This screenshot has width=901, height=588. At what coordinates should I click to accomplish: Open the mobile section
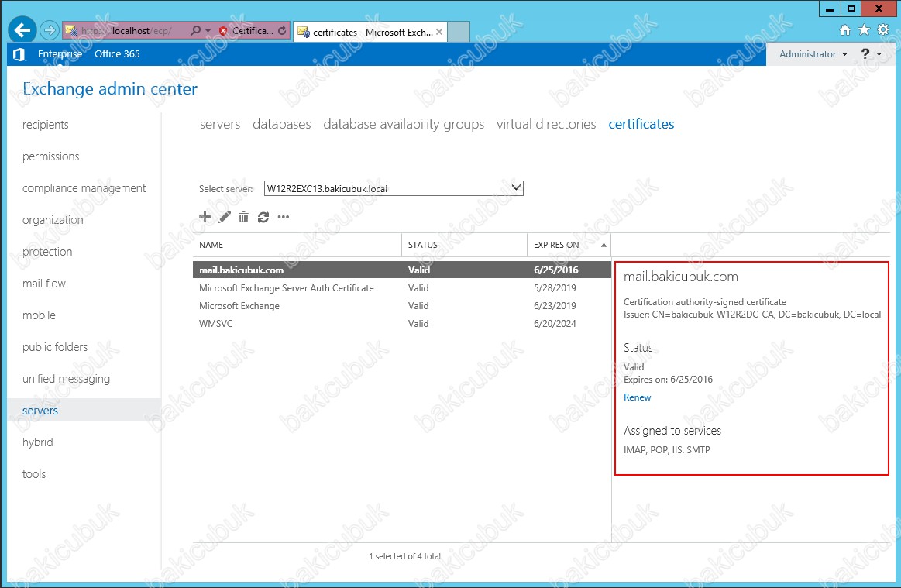(x=39, y=315)
